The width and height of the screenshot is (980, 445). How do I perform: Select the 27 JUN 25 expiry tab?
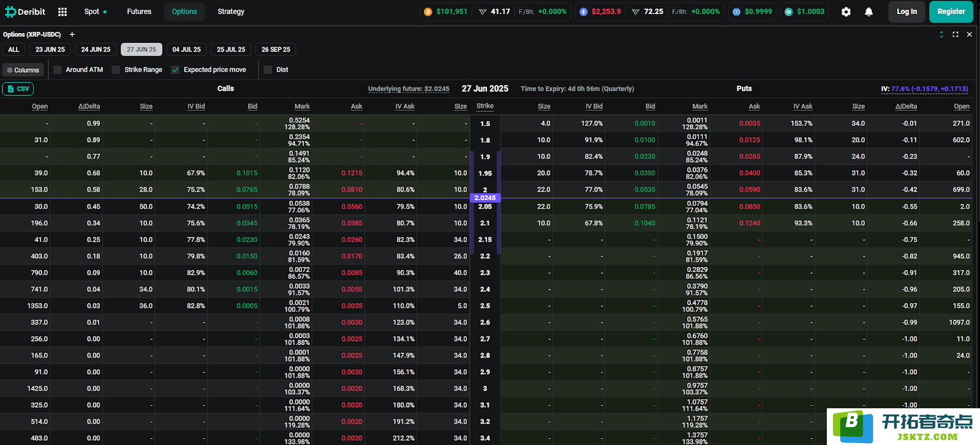(x=141, y=50)
